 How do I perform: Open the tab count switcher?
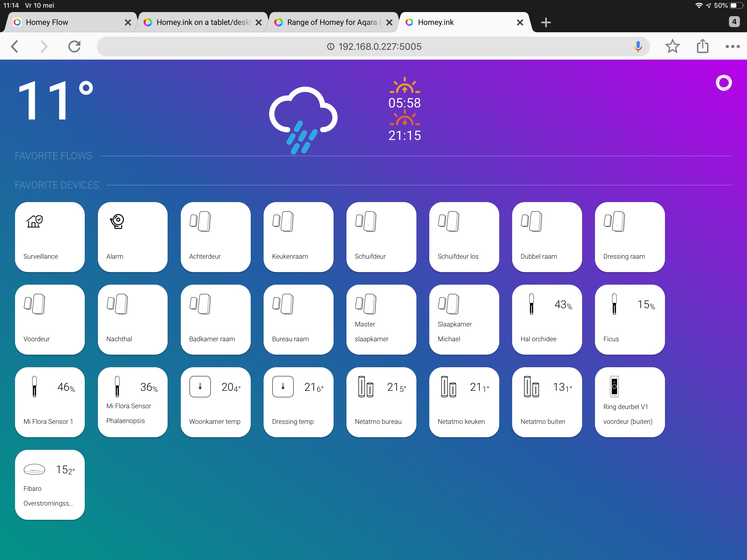point(734,22)
